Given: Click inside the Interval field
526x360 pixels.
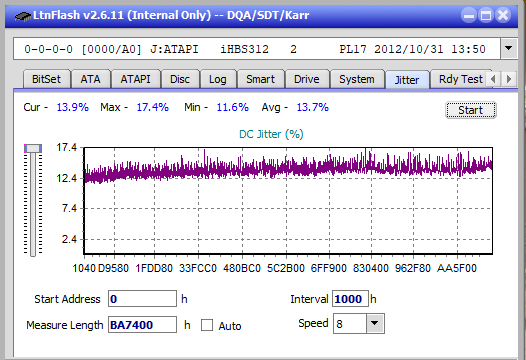Looking at the screenshot, I should point(350,299).
